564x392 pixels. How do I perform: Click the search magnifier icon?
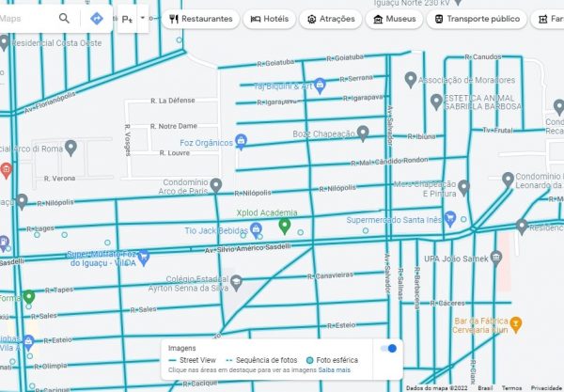[65, 18]
